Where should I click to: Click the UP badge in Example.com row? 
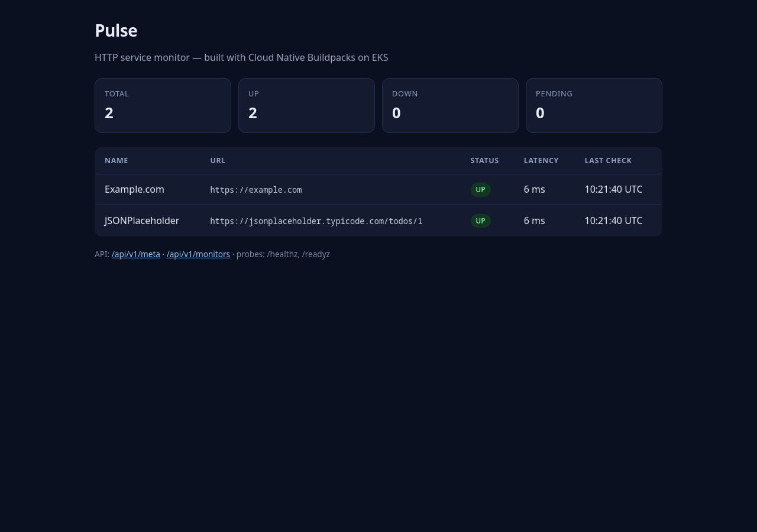[480, 190]
